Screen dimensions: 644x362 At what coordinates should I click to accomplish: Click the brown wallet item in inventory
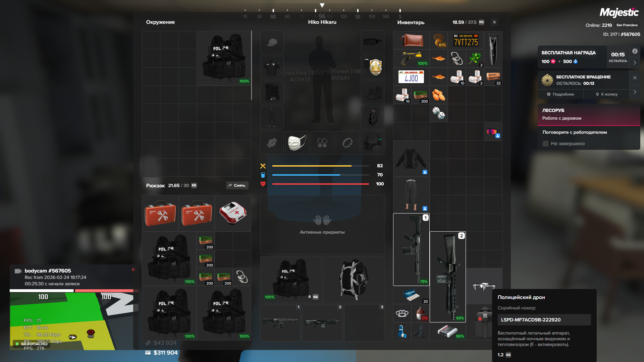411,40
